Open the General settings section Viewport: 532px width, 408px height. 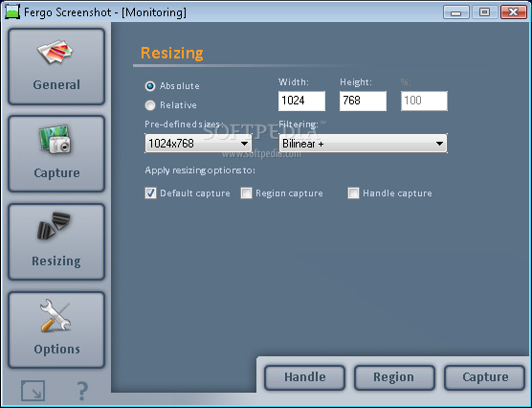pyautogui.click(x=56, y=67)
